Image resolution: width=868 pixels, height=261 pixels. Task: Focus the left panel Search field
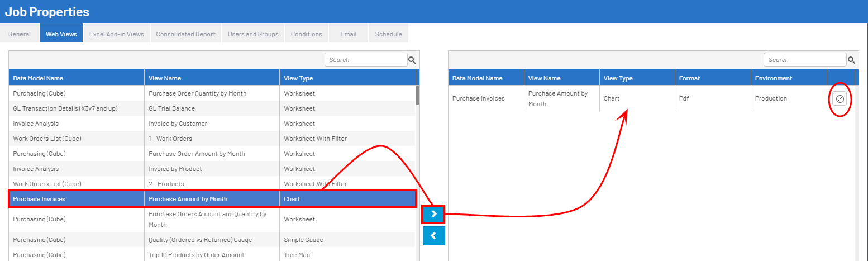[366, 60]
